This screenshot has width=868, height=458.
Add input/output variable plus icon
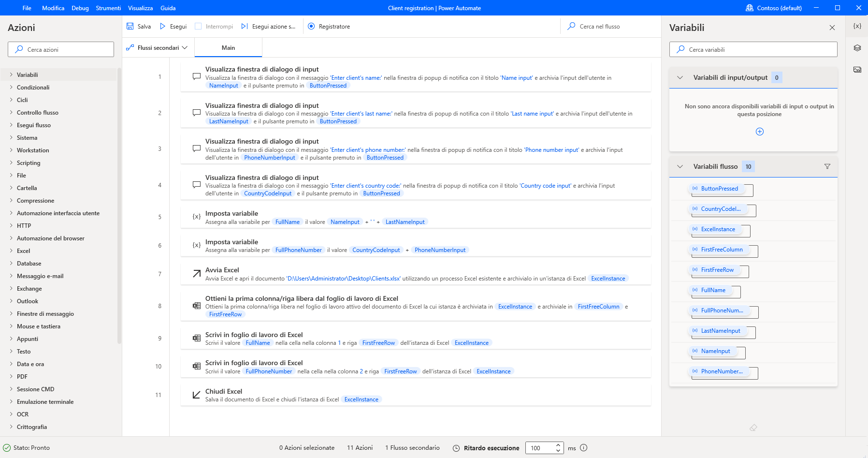(760, 132)
